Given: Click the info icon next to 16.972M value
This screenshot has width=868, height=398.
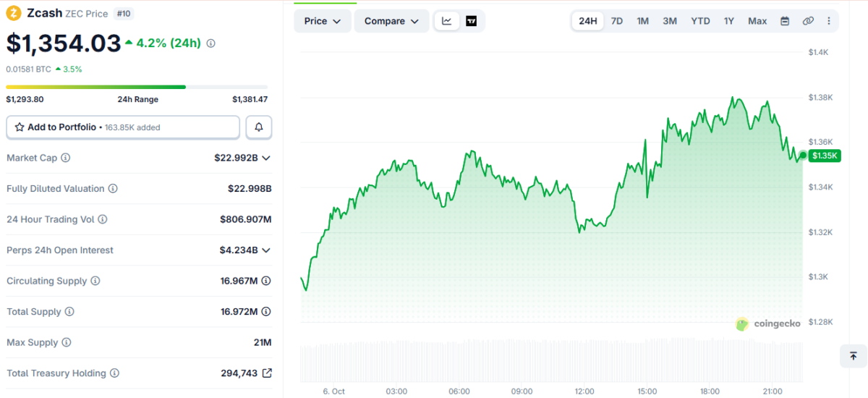Looking at the screenshot, I should (266, 312).
